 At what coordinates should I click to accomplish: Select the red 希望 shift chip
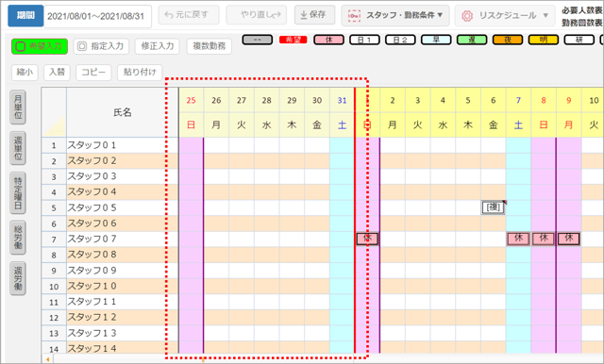[x=294, y=40]
